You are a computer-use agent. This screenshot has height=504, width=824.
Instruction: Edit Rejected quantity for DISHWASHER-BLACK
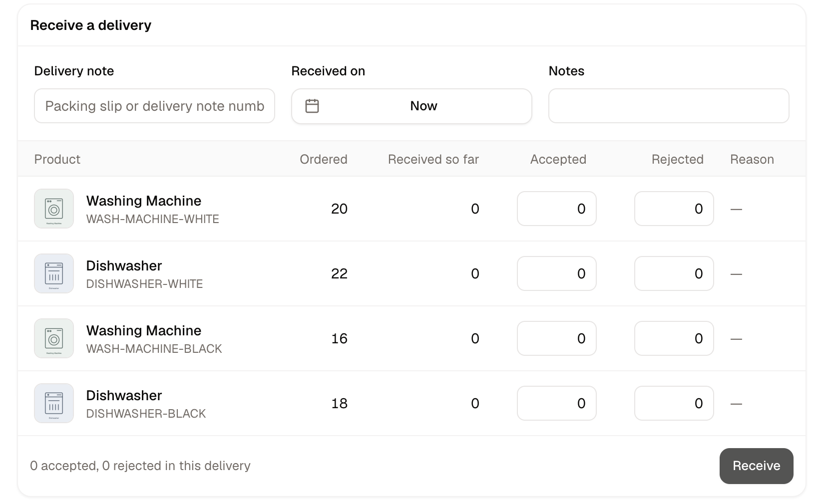[674, 403]
